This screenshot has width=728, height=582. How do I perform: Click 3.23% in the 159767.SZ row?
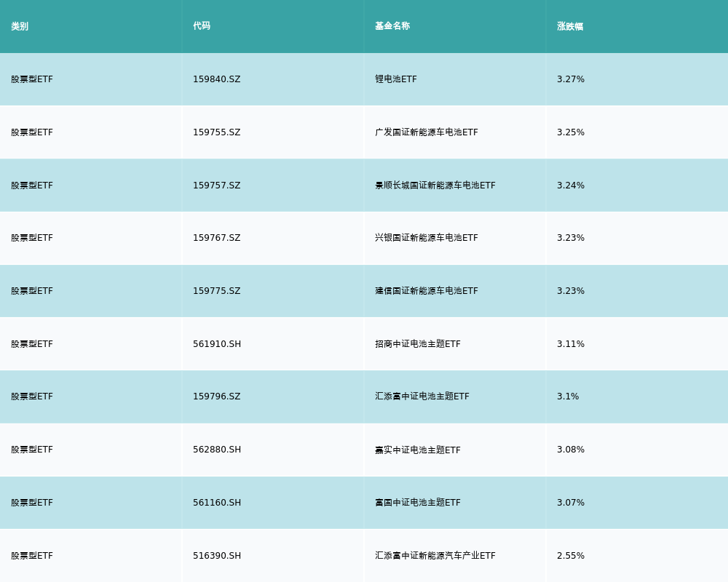point(571,238)
